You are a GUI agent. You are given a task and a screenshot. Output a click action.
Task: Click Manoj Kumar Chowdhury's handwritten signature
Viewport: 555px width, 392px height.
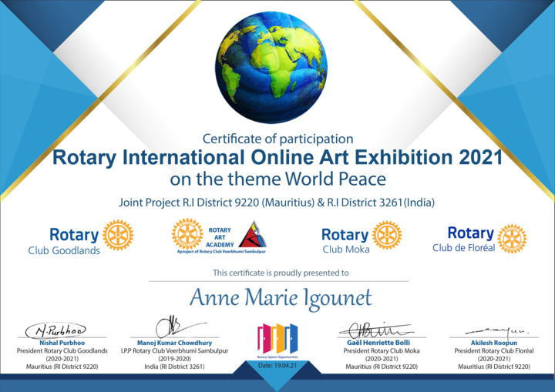coord(181,326)
